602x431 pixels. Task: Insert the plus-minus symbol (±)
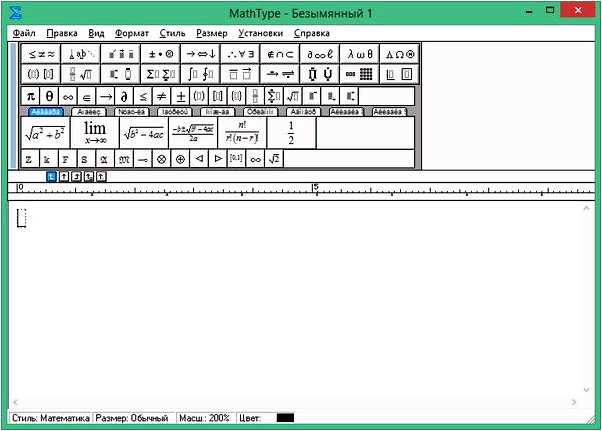180,96
